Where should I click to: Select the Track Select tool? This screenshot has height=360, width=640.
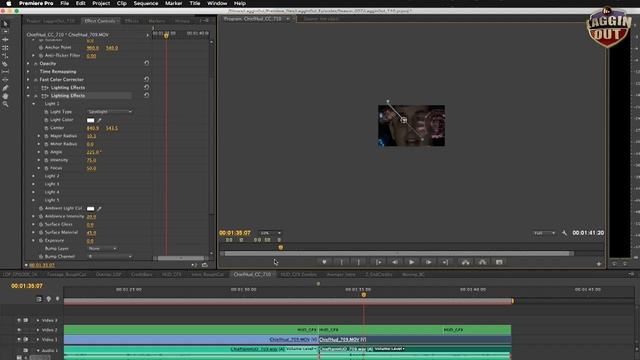tap(5, 31)
